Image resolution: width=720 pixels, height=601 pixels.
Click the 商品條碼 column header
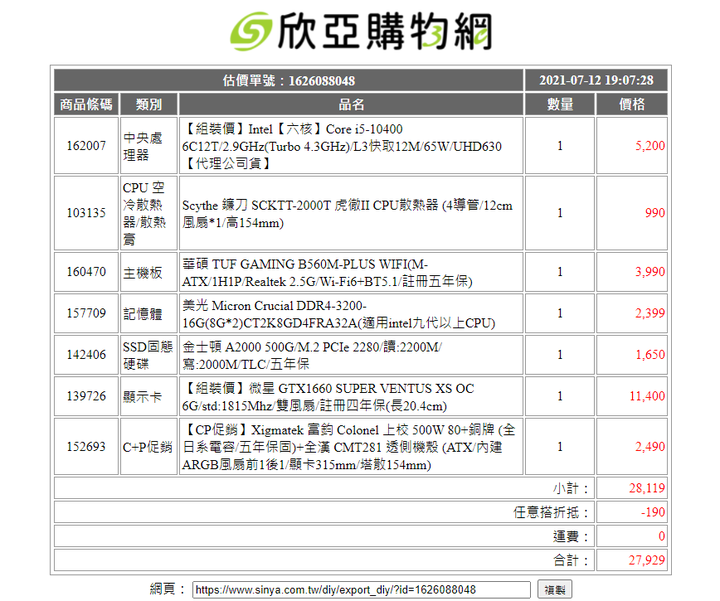[86, 104]
